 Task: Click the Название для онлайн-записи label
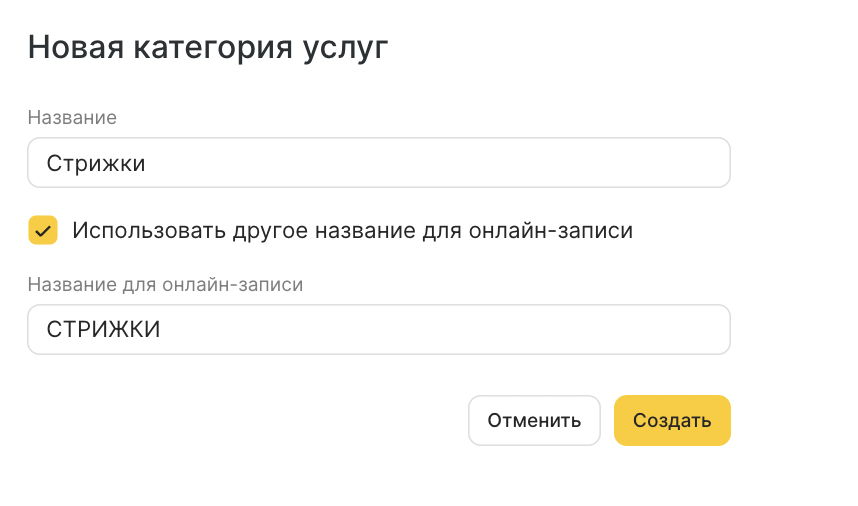click(x=165, y=285)
